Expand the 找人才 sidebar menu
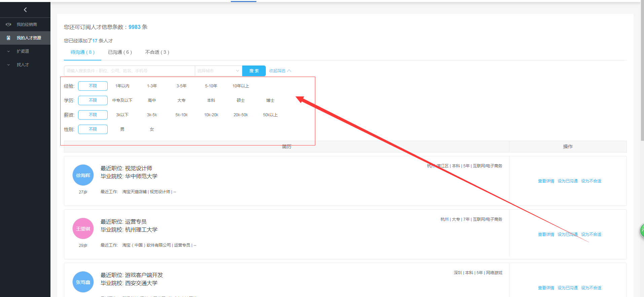This screenshot has height=297, width=644. point(23,65)
